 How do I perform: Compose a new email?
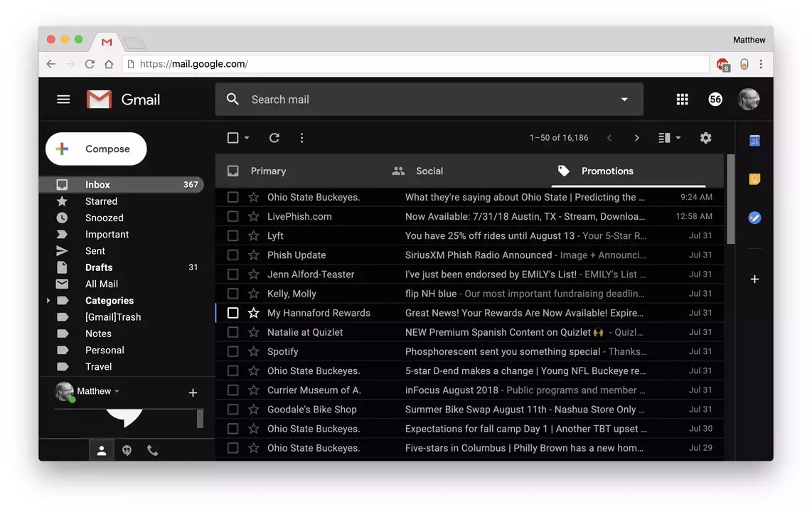click(x=96, y=149)
